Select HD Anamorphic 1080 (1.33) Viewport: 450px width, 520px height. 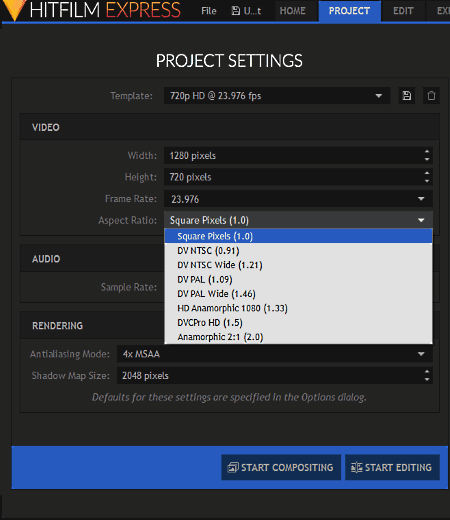(298, 308)
